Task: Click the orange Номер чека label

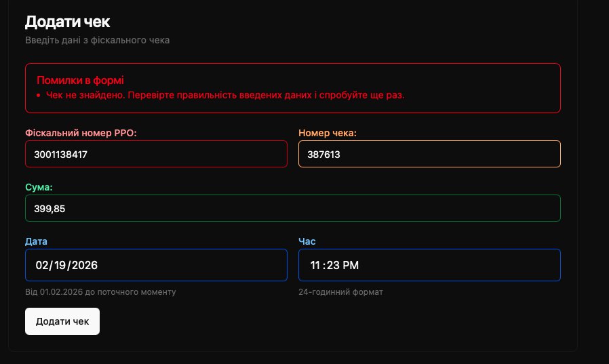Action: tap(327, 133)
